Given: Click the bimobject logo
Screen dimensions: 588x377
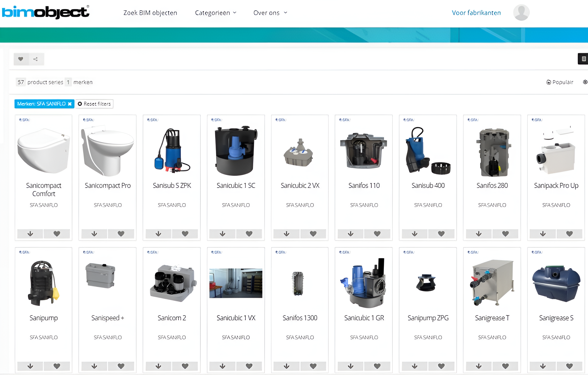Looking at the screenshot, I should [x=45, y=12].
